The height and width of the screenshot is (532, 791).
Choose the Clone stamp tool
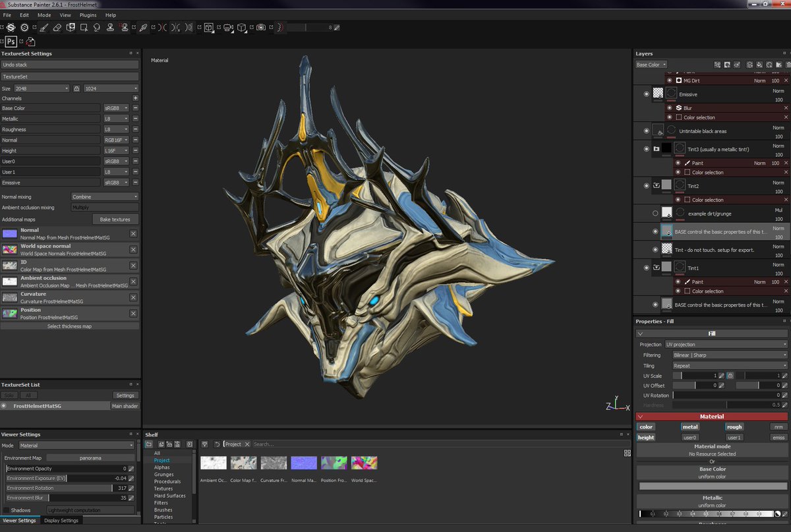[x=110, y=28]
